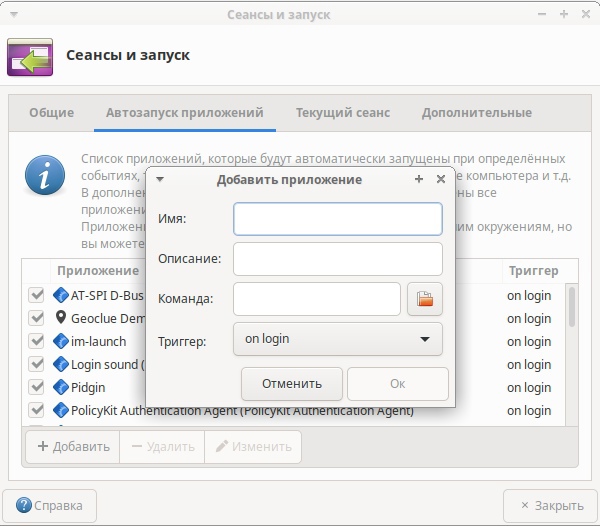Toggle the AT-SPI D-Bus checkbox

click(37, 295)
